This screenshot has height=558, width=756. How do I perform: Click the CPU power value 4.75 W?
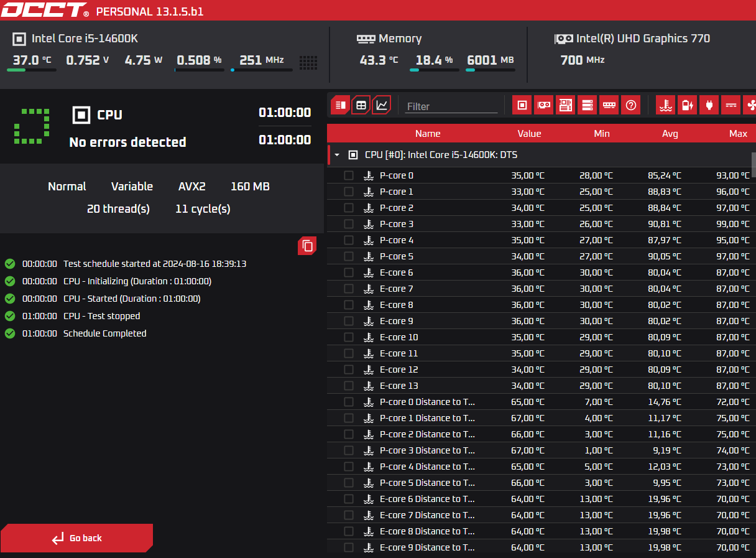(x=144, y=60)
